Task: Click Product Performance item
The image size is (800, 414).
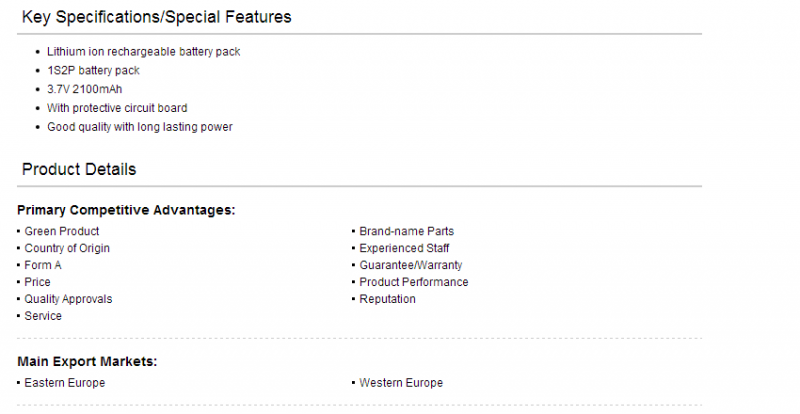Action: pyautogui.click(x=414, y=282)
